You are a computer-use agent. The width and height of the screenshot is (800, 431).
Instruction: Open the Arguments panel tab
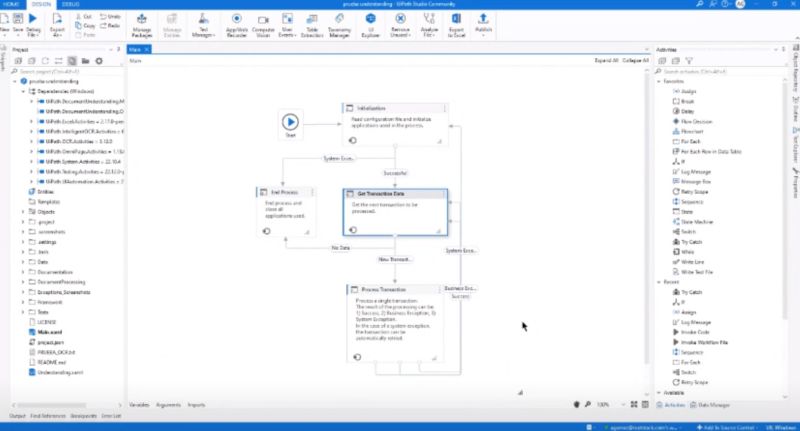tap(168, 405)
